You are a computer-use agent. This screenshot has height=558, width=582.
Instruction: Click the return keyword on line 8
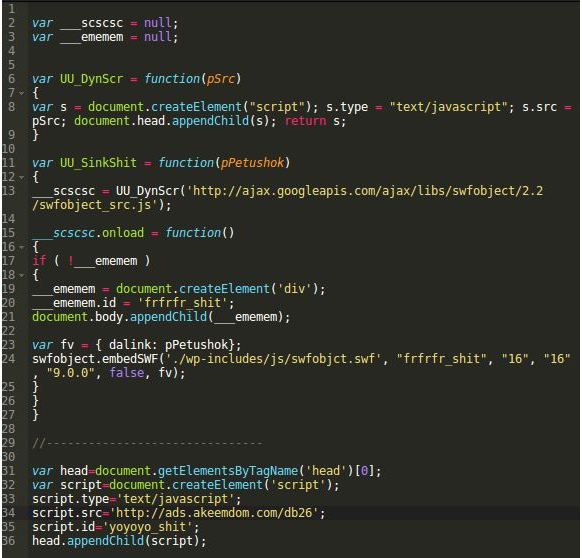[305, 121]
